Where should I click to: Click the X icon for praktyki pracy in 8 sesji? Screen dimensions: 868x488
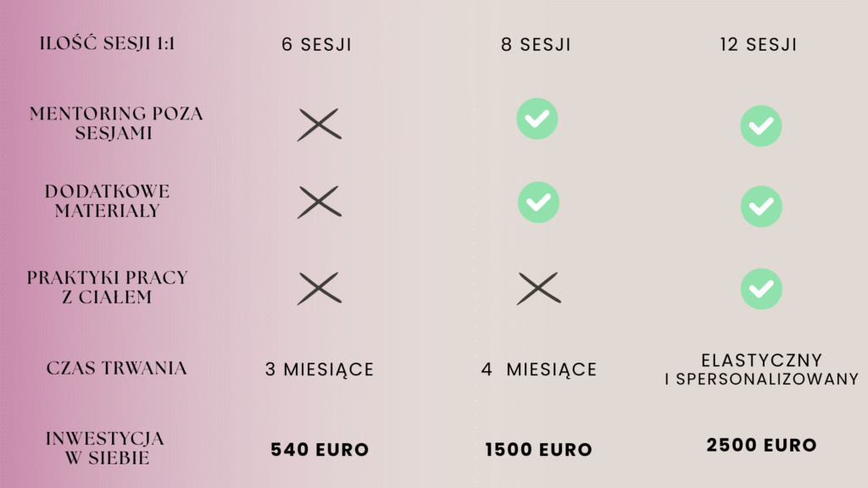tap(538, 288)
